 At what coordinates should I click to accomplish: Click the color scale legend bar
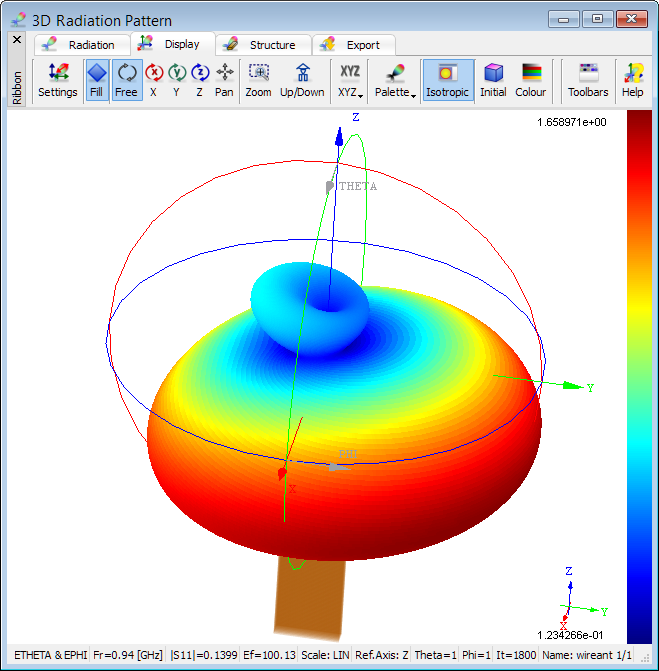638,375
